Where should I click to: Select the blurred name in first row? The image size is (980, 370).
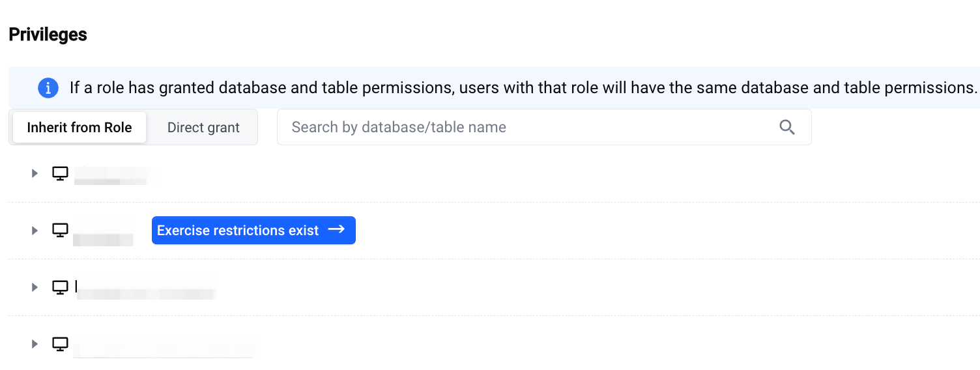pos(116,175)
